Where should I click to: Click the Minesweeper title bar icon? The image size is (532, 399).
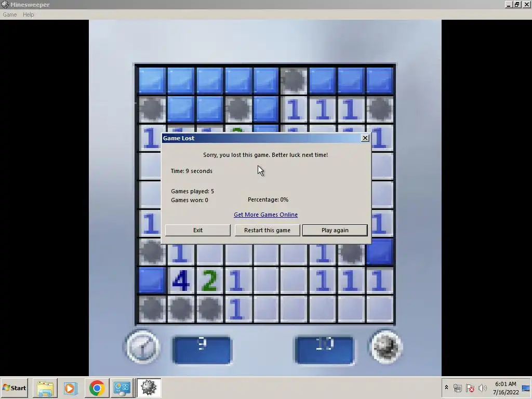(5, 4)
